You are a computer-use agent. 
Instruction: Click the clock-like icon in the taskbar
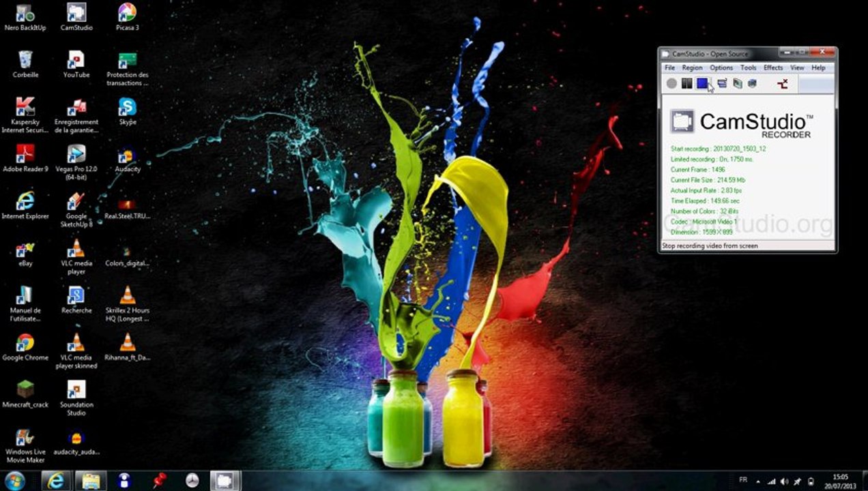pos(192,481)
